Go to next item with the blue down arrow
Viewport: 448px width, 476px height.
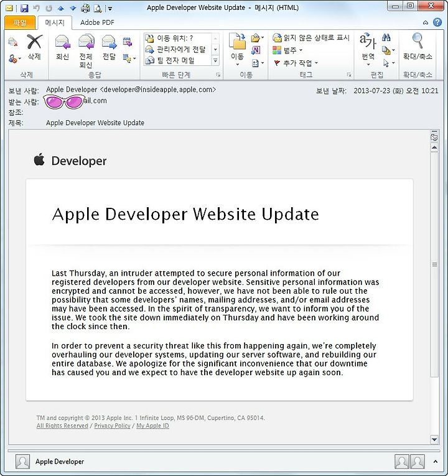73,9
